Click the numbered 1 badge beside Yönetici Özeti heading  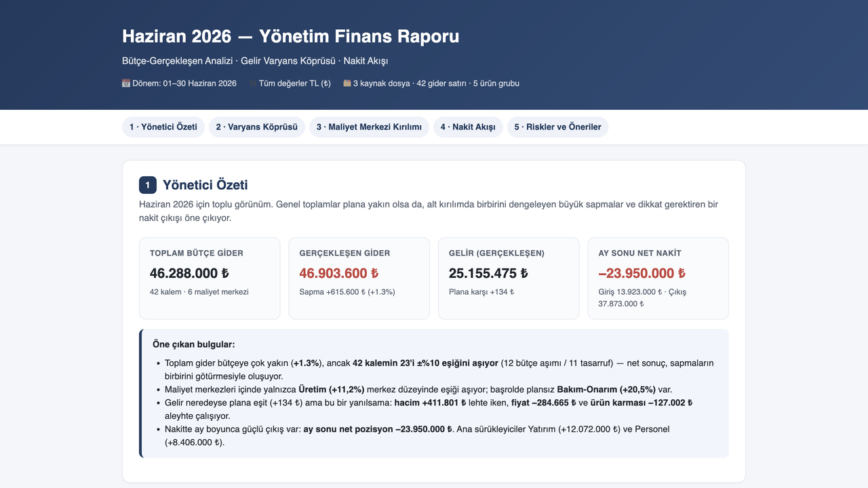coord(148,185)
